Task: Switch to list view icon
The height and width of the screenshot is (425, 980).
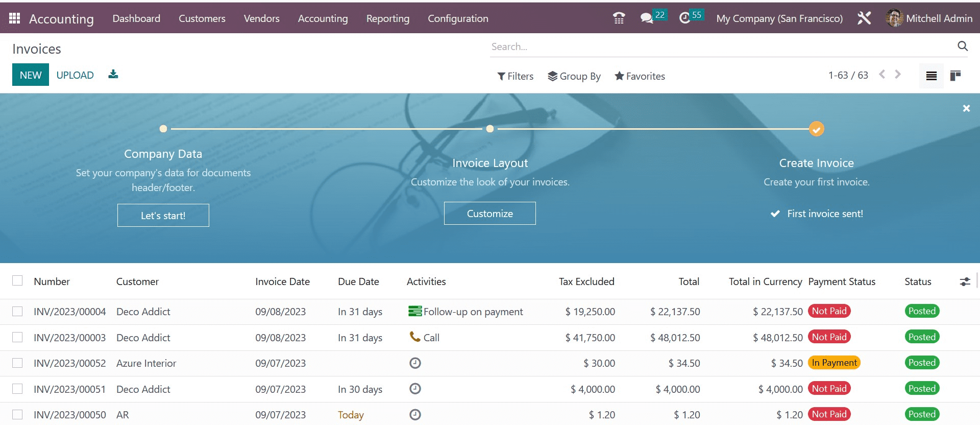Action: point(932,76)
